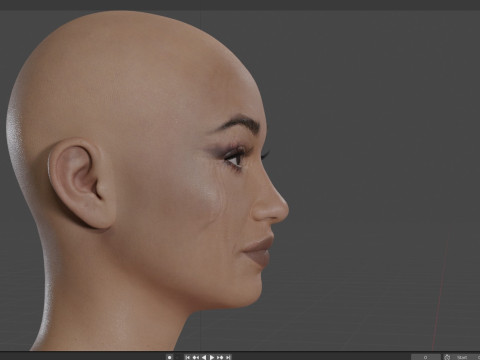The image size is (480, 360).
Task: Play the animation in reverse
Action: [x=204, y=357]
